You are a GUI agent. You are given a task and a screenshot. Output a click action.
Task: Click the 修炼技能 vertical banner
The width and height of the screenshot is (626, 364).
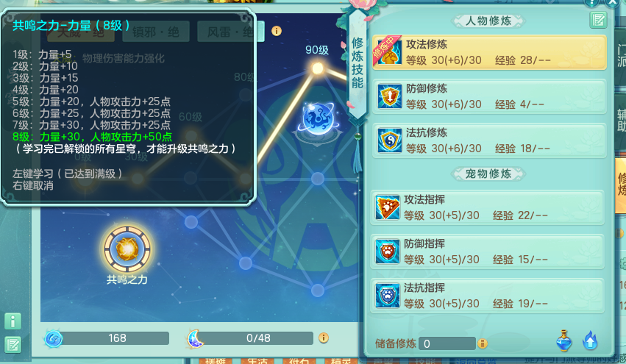[358, 63]
